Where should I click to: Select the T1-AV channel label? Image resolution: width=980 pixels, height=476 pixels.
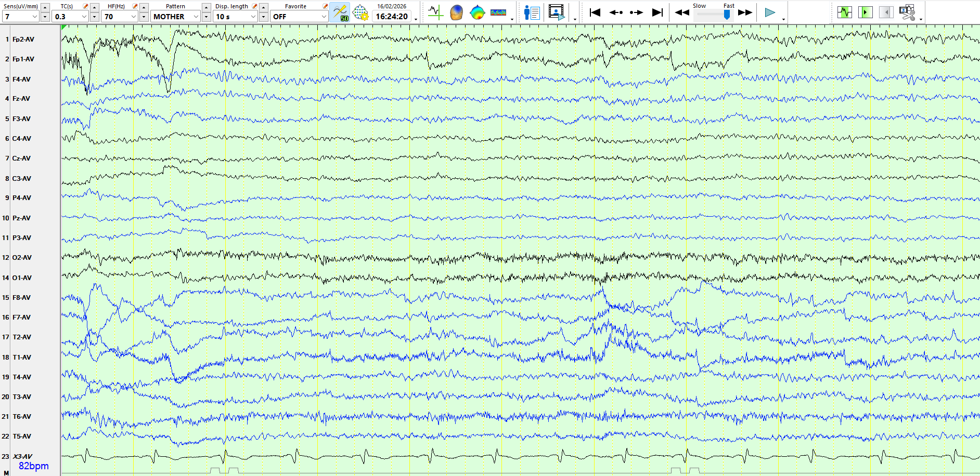tap(22, 358)
